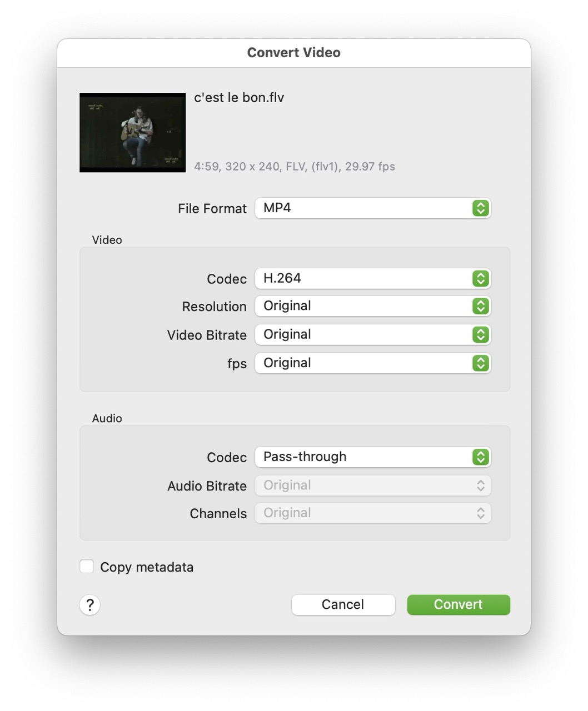This screenshot has height=711, width=588.
Task: Enable the Copy metadata checkbox
Action: click(86, 566)
